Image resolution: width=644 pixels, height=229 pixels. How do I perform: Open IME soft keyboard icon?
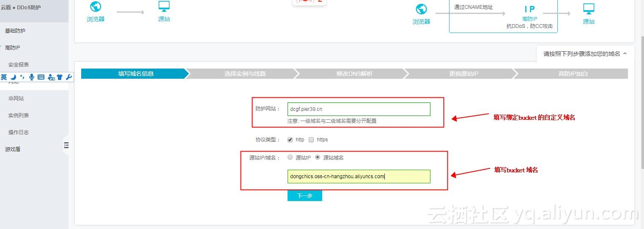[x=41, y=77]
